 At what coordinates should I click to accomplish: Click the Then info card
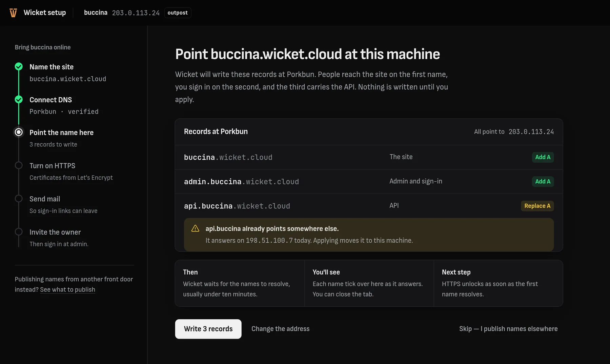click(240, 283)
